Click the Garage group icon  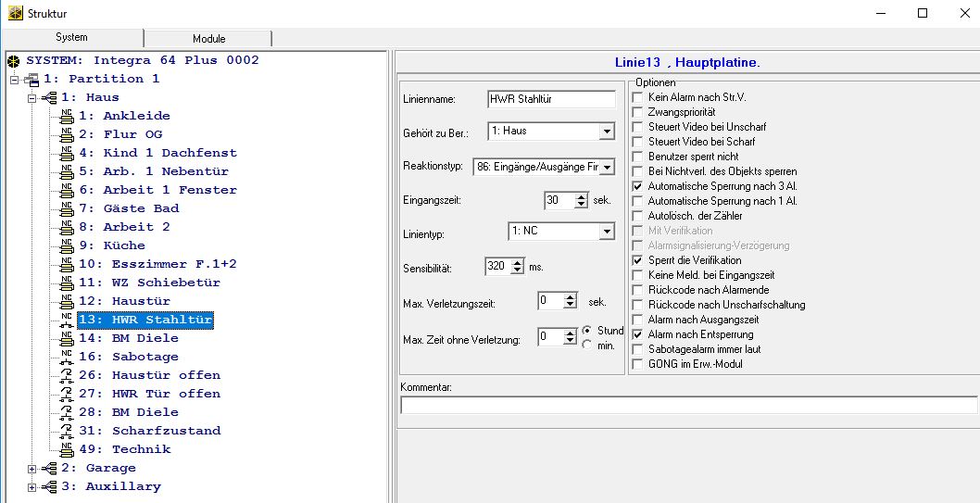[49, 468]
